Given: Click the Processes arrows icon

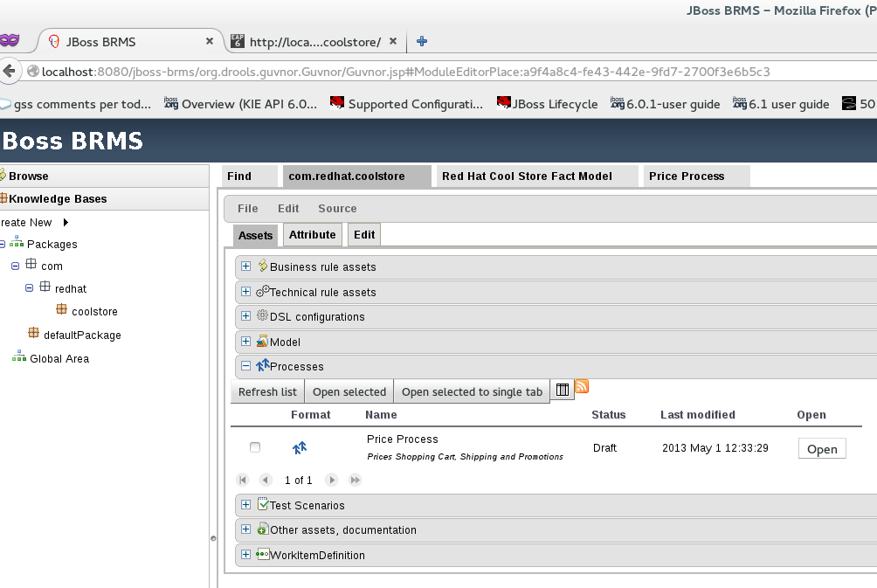Looking at the screenshot, I should (262, 365).
